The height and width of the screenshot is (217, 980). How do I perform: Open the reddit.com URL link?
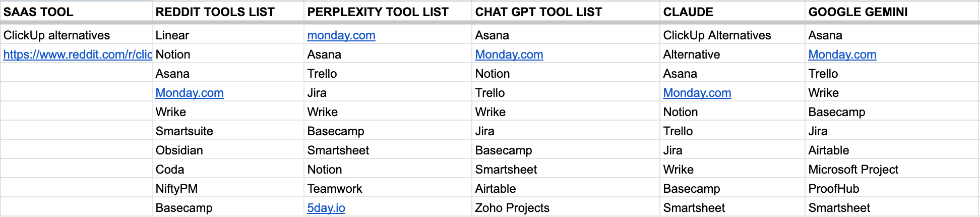78,55
